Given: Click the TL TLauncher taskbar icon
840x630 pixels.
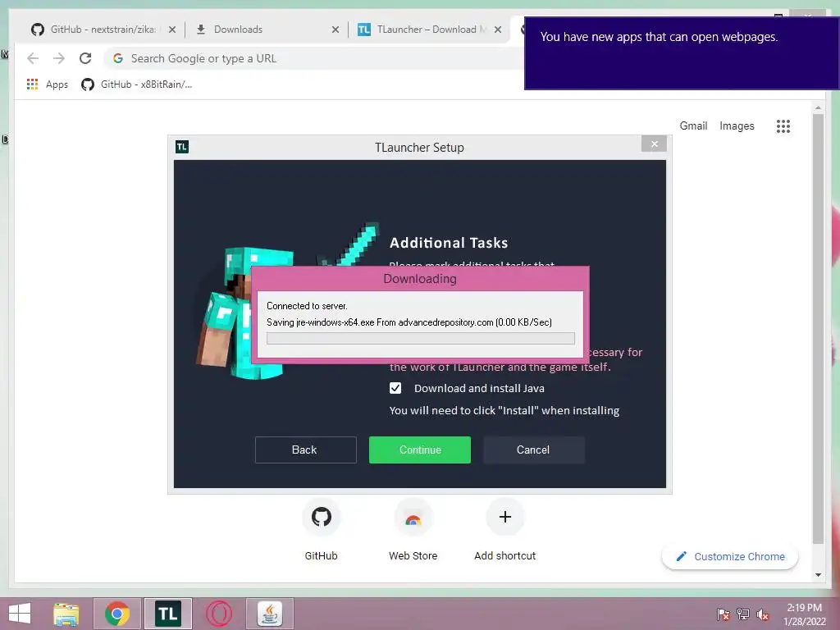Looking at the screenshot, I should [167, 614].
